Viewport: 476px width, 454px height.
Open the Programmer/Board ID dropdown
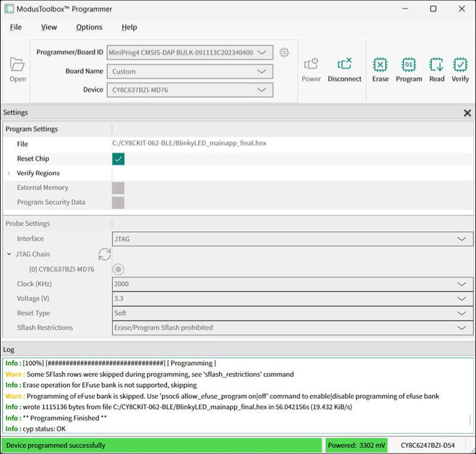tap(190, 52)
